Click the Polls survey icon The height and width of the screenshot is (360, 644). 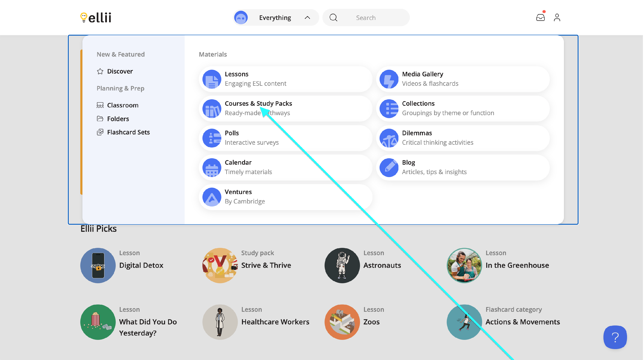[x=211, y=138]
